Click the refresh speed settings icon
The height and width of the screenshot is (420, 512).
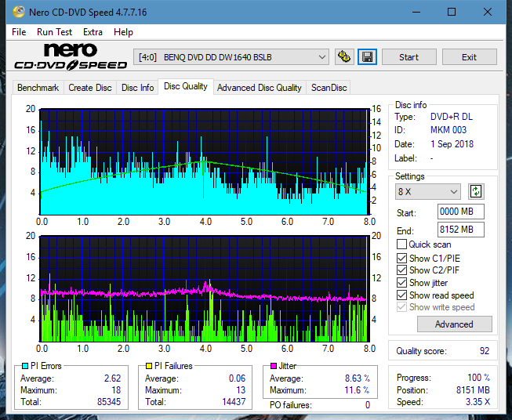476,191
